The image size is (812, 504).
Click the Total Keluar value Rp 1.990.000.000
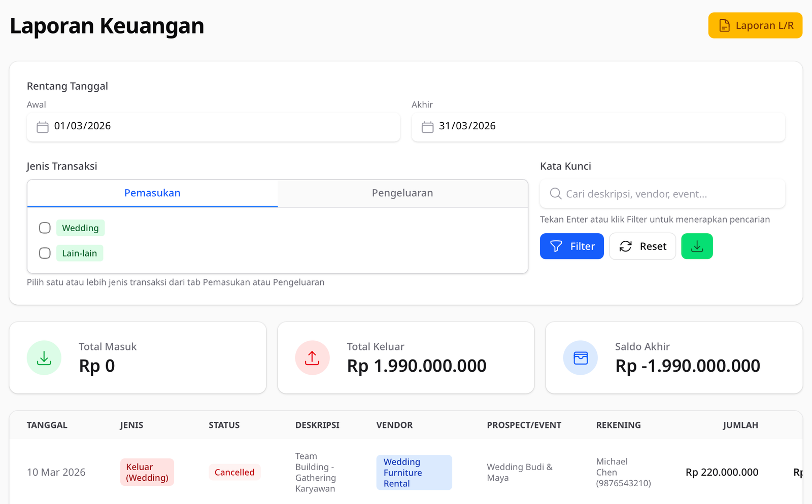(x=417, y=366)
